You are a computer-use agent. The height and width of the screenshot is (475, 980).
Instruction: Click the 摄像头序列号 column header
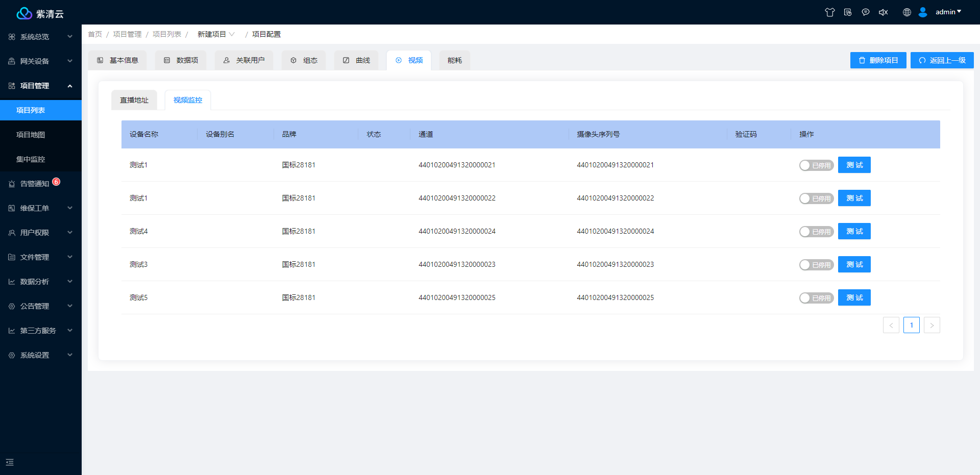598,134
